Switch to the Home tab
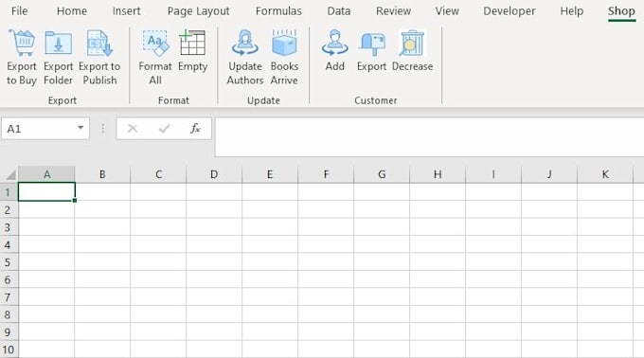 (x=72, y=11)
